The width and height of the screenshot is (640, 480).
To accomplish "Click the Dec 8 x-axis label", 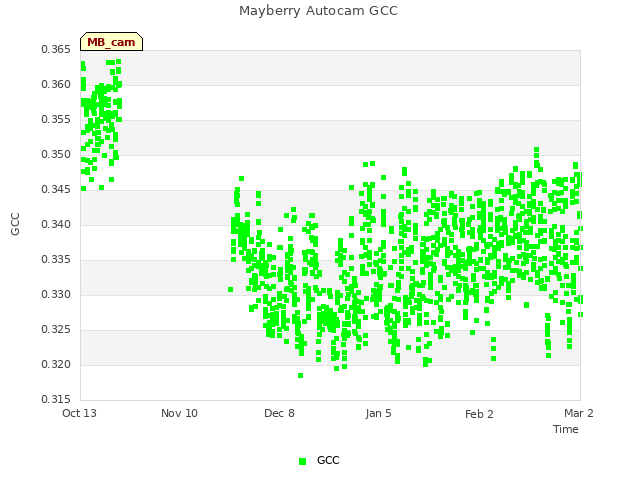I will 279,413.
